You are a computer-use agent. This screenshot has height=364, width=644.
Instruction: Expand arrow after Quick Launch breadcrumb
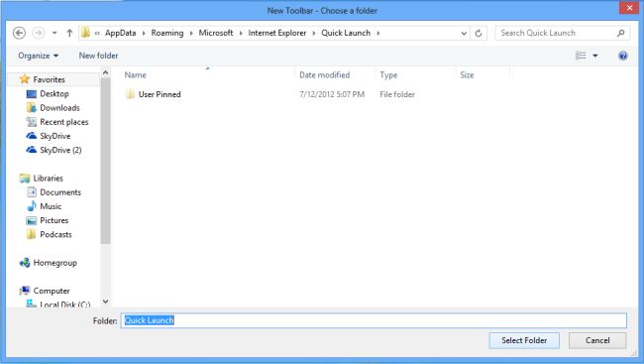pyautogui.click(x=378, y=34)
